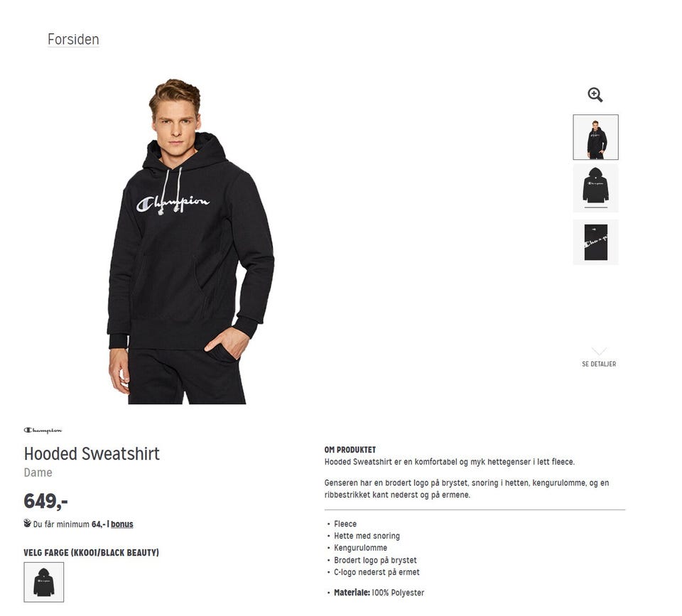Select the model-wearing-hoodie thumbnail
The image size is (682, 616).
point(595,137)
